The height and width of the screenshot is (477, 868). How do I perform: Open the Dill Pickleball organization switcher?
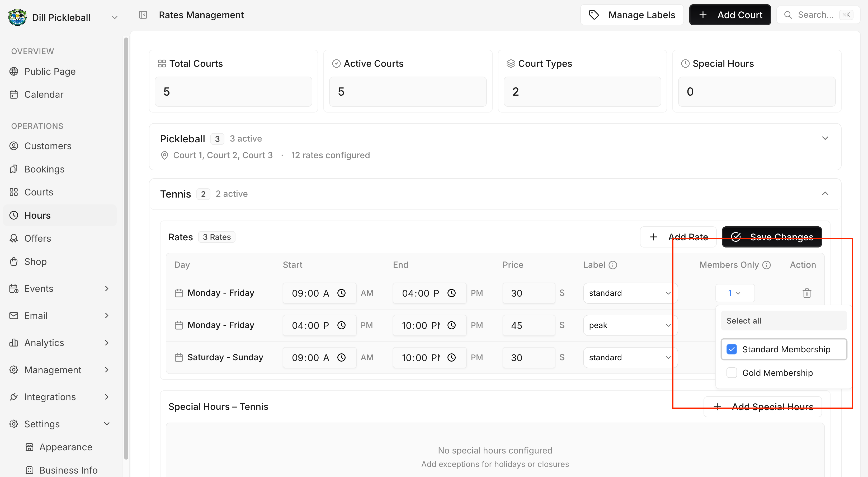coord(115,17)
